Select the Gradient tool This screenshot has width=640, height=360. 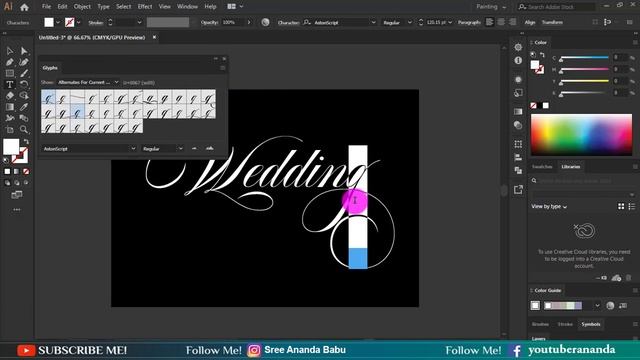(x=9, y=107)
